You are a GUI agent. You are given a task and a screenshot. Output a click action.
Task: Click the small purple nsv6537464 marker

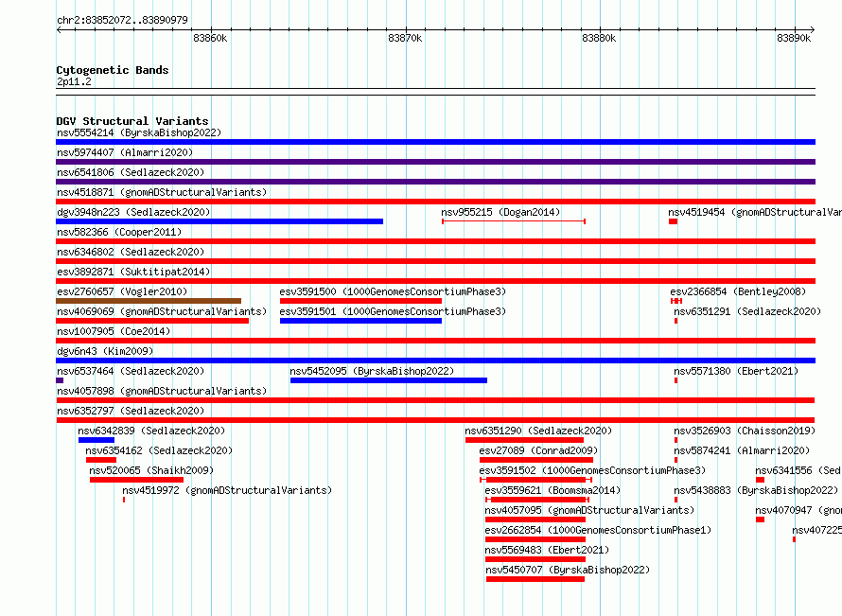pos(60,380)
